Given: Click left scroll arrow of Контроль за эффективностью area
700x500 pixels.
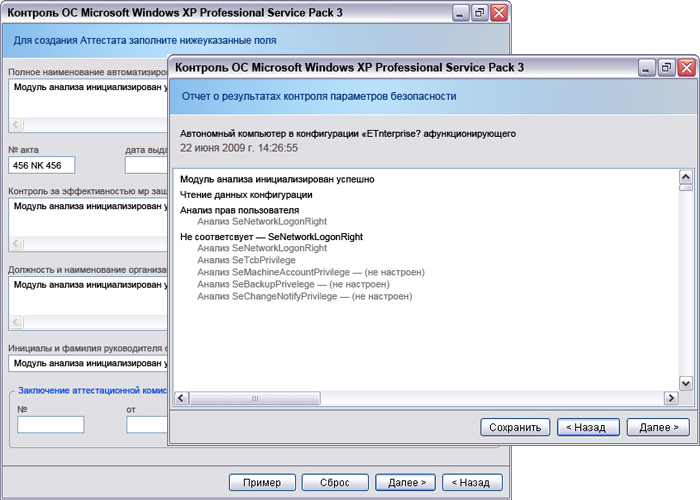Looking at the screenshot, I should tap(16, 244).
